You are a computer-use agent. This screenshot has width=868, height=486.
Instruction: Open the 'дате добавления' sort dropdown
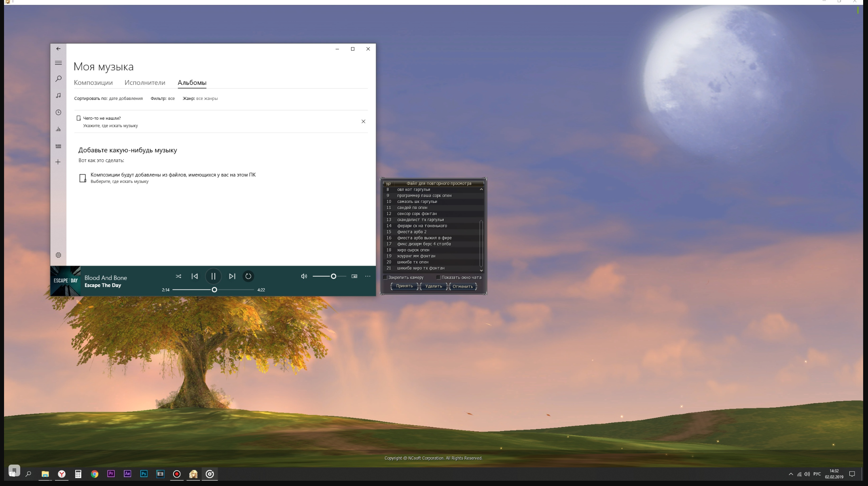click(125, 98)
